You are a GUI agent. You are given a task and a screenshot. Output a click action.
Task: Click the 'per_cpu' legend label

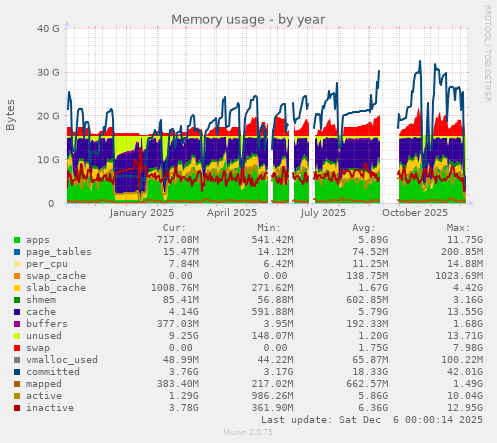tap(47, 264)
